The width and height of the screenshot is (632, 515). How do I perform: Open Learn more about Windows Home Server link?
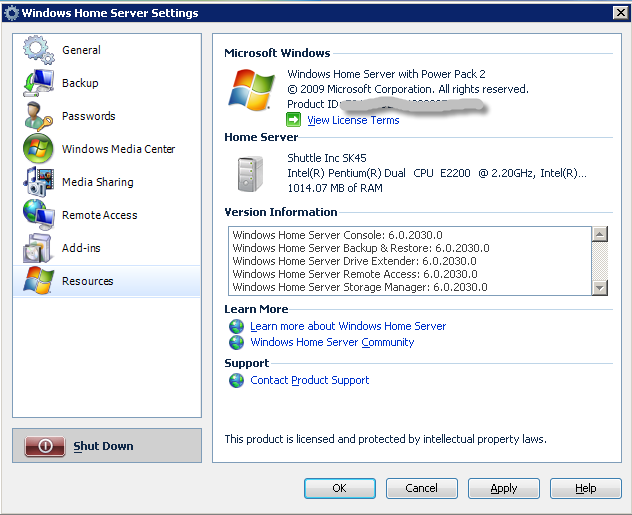tap(348, 326)
